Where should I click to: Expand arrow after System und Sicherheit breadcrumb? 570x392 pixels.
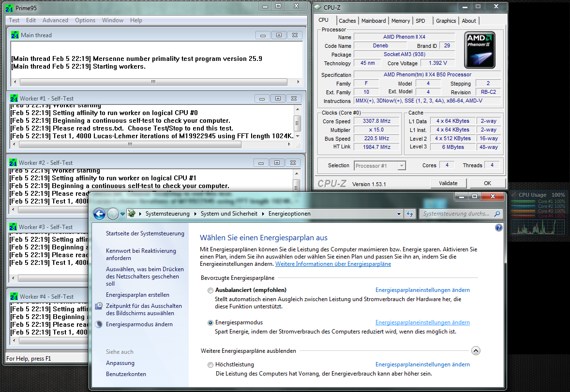pyautogui.click(x=263, y=214)
